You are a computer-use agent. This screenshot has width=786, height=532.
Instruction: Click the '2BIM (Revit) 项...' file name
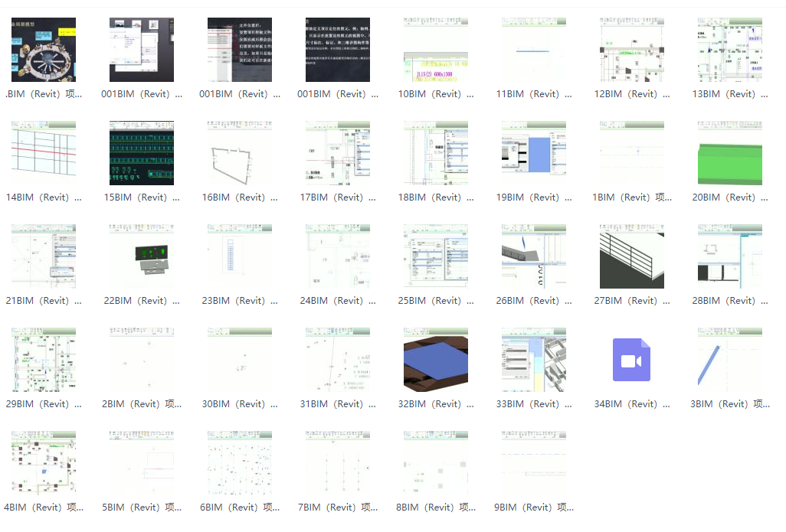point(142,403)
